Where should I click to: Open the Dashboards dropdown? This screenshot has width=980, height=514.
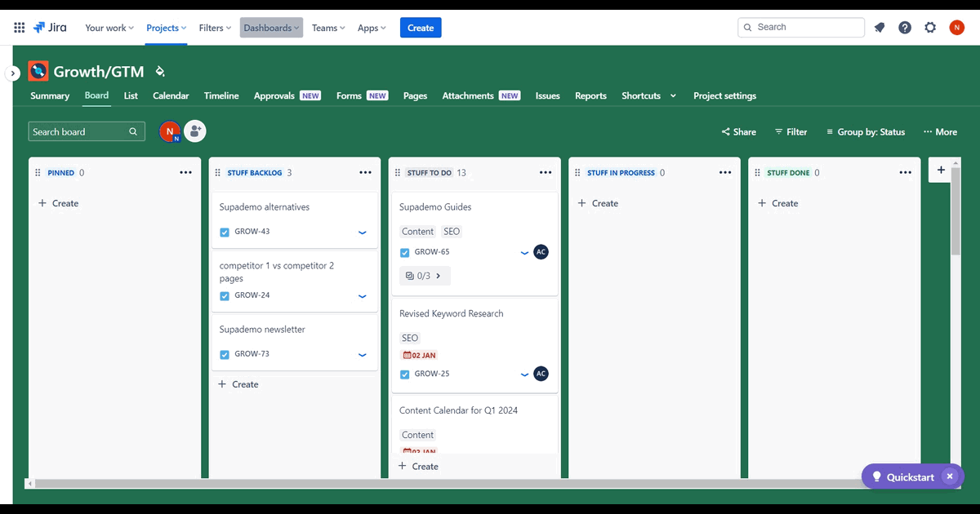[x=272, y=28]
